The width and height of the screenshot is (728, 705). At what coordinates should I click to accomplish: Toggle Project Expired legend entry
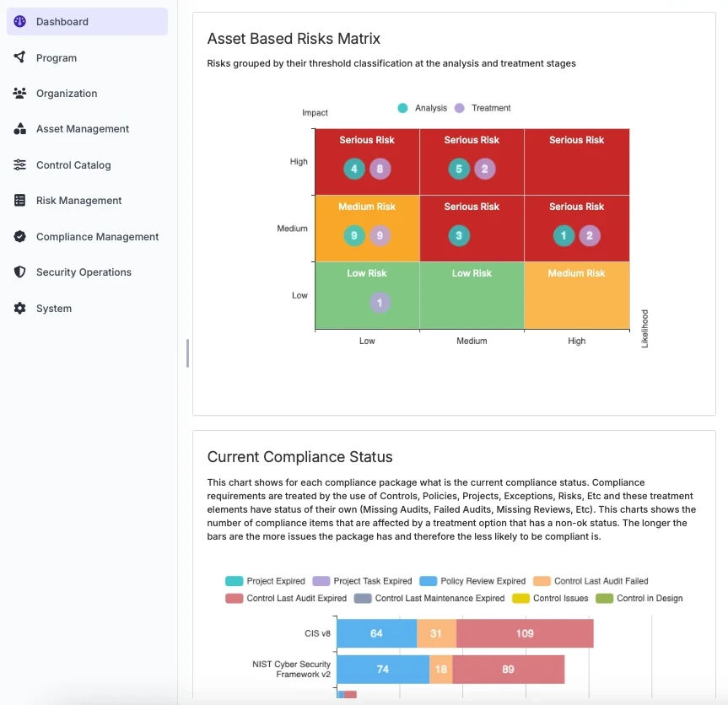click(x=265, y=581)
